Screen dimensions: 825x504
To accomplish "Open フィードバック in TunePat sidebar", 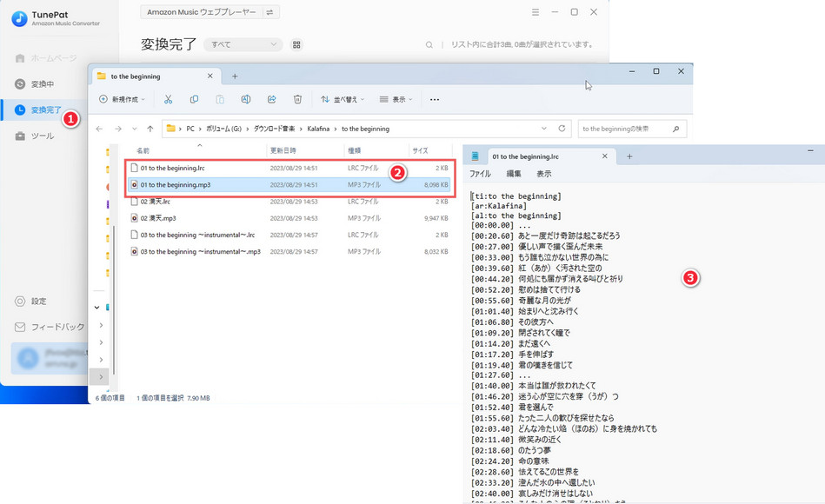I will tap(50, 327).
